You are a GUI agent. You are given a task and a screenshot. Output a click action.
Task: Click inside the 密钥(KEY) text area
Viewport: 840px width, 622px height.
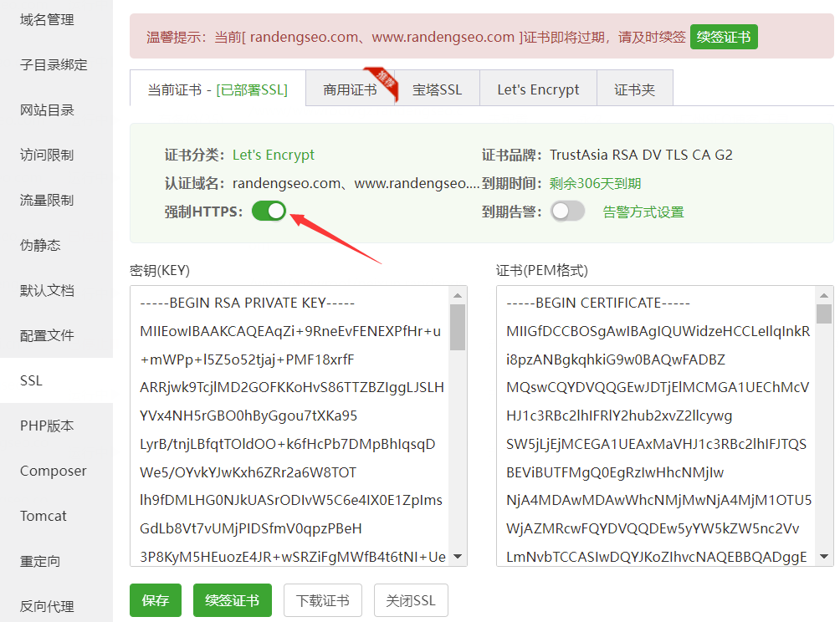[289, 426]
